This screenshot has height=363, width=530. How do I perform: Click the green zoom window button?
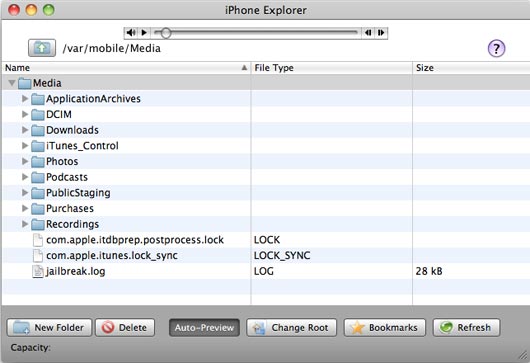coord(49,10)
